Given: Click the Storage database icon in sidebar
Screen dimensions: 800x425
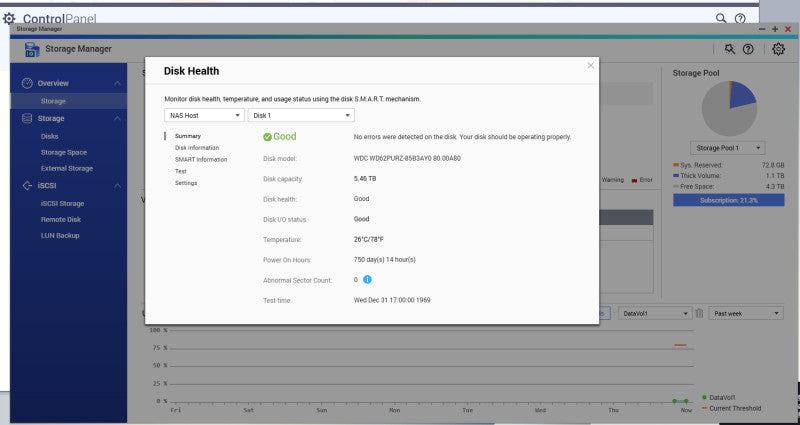Looking at the screenshot, I should click(x=27, y=118).
